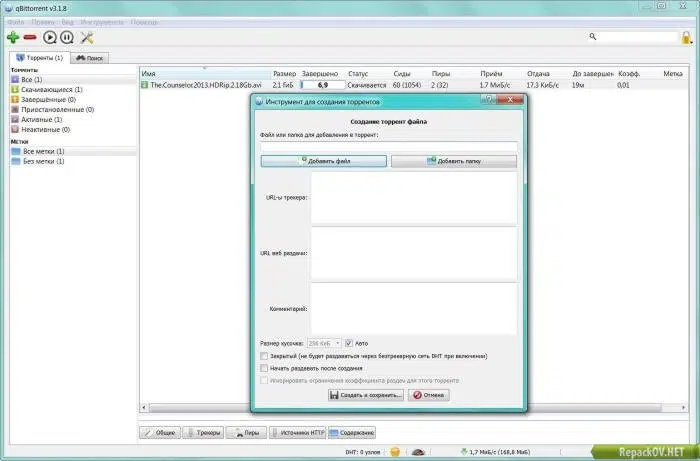This screenshot has height=461, width=700.
Task: Click the yellow lock icon
Action: [x=686, y=37]
